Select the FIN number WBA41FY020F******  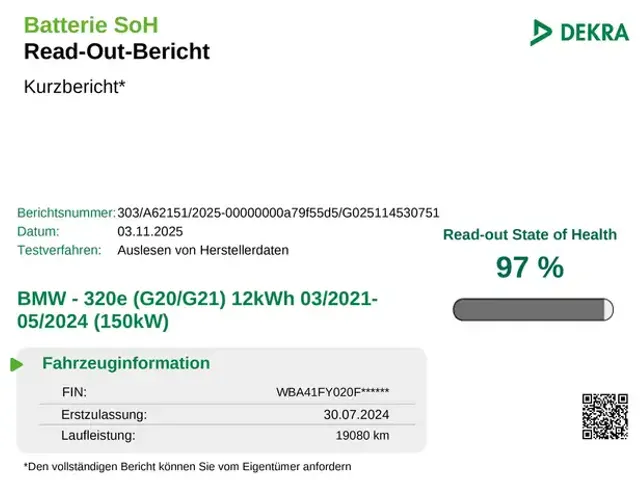[333, 392]
